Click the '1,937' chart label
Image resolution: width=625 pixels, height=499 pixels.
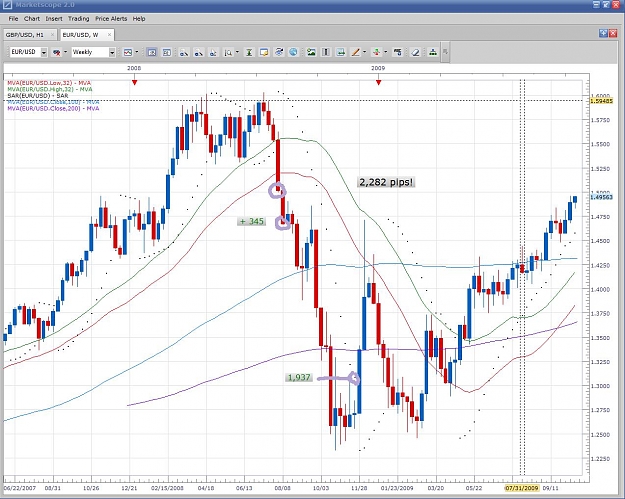point(299,377)
